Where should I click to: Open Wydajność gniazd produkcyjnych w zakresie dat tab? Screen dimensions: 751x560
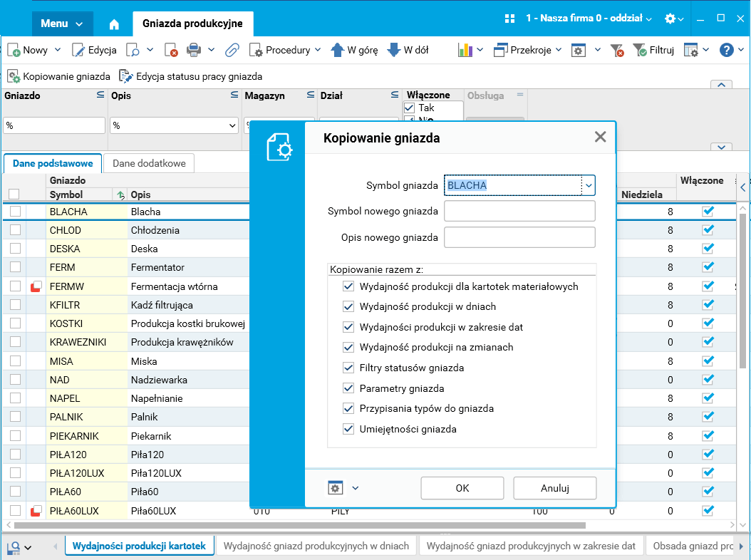click(x=531, y=546)
